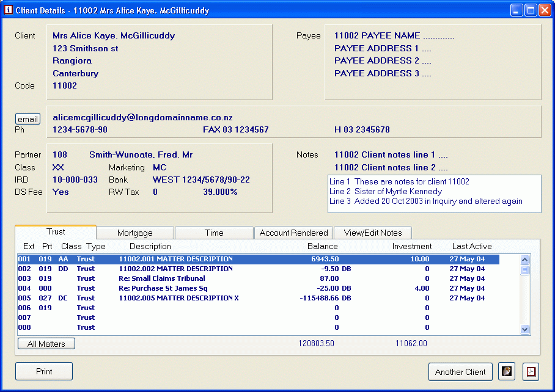Open the Time tab
The image size is (555, 392).
click(x=214, y=233)
